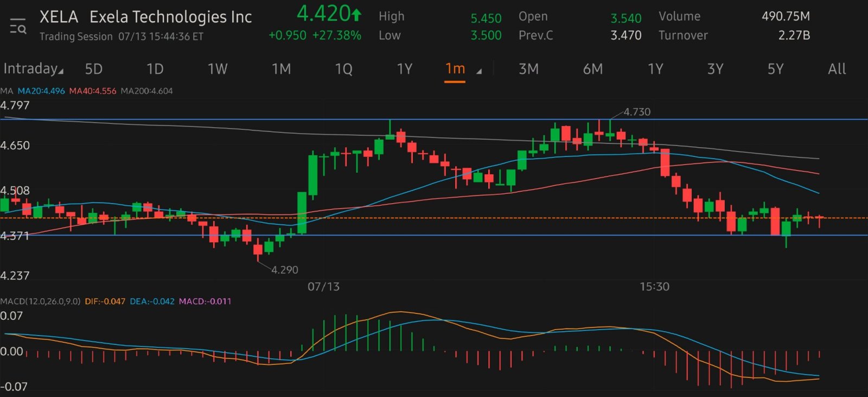Click the +0.950 price change value
The width and height of the screenshot is (868, 397).
[288, 35]
